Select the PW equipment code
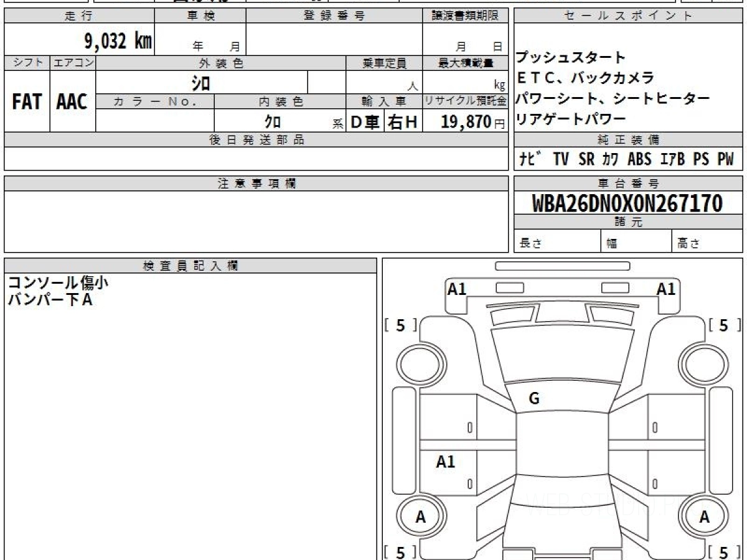 (x=725, y=159)
